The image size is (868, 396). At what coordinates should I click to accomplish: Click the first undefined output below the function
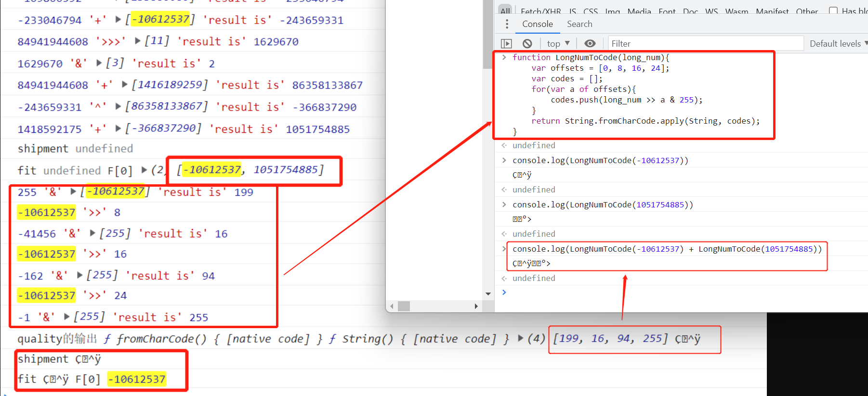pyautogui.click(x=534, y=145)
